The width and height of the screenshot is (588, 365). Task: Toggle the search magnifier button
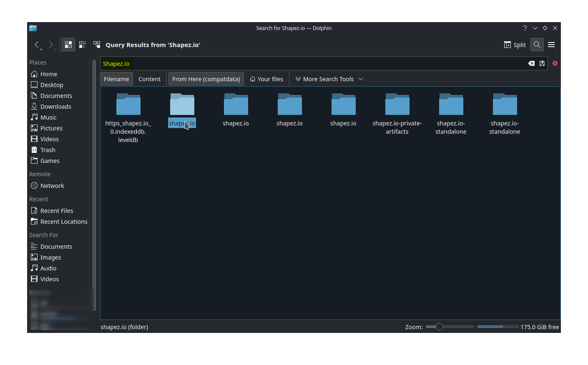pyautogui.click(x=537, y=45)
